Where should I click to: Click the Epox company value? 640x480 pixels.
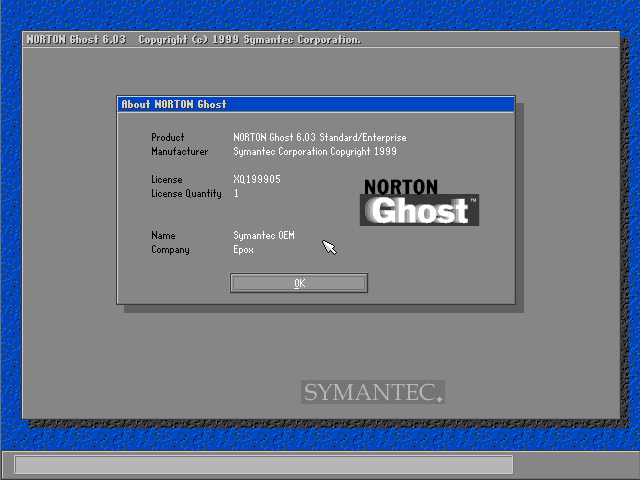tap(243, 249)
